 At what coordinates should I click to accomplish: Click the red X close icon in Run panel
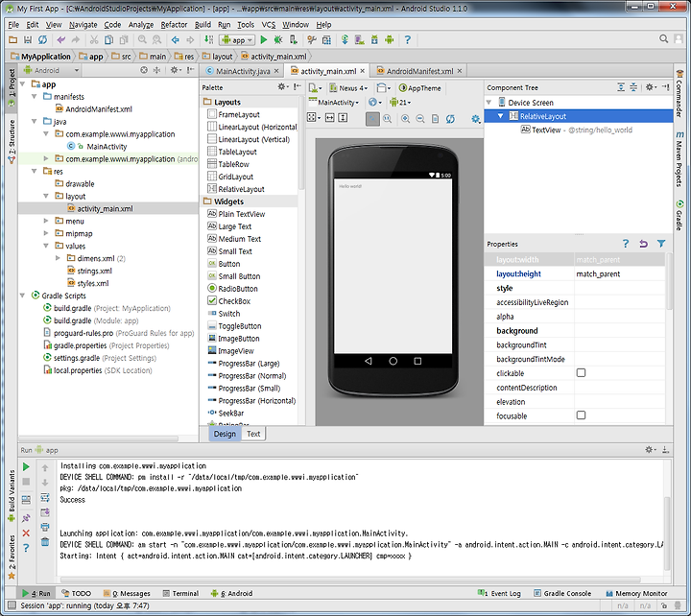pos(26,533)
